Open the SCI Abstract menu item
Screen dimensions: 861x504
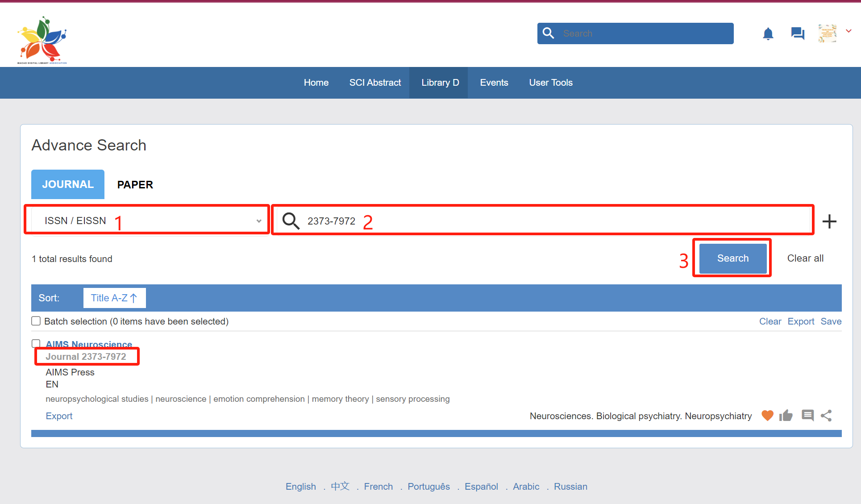(x=375, y=83)
